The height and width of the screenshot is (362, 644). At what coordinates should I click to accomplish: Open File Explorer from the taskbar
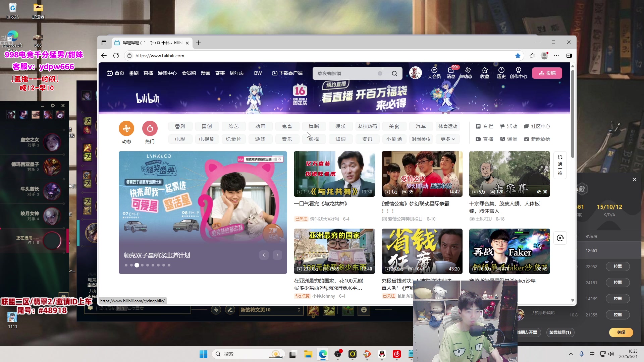[x=308, y=354]
